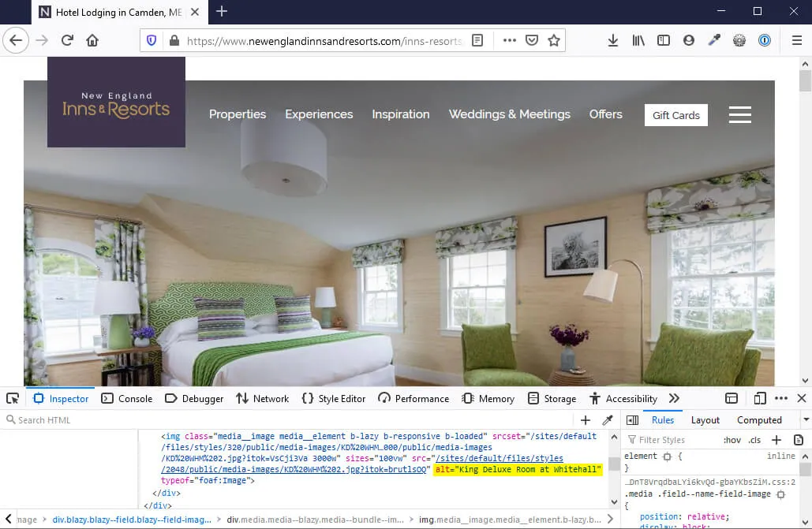Click the Gift Cards button

point(675,115)
